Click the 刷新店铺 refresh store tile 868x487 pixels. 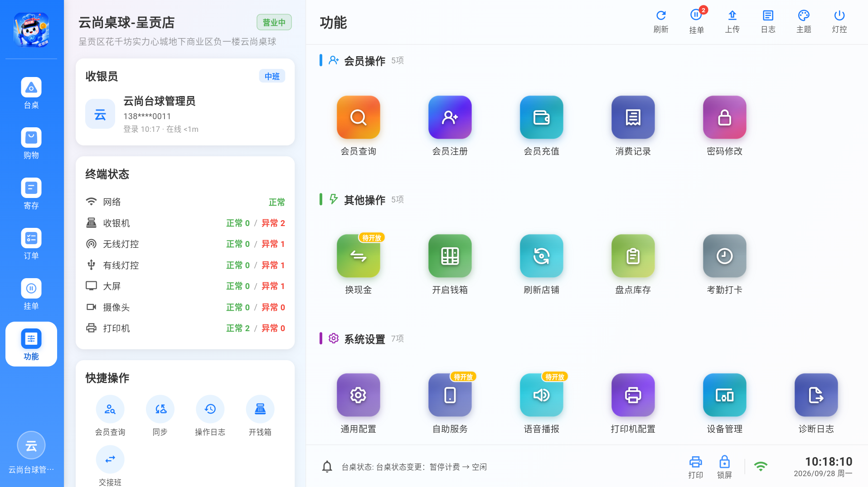tap(541, 264)
